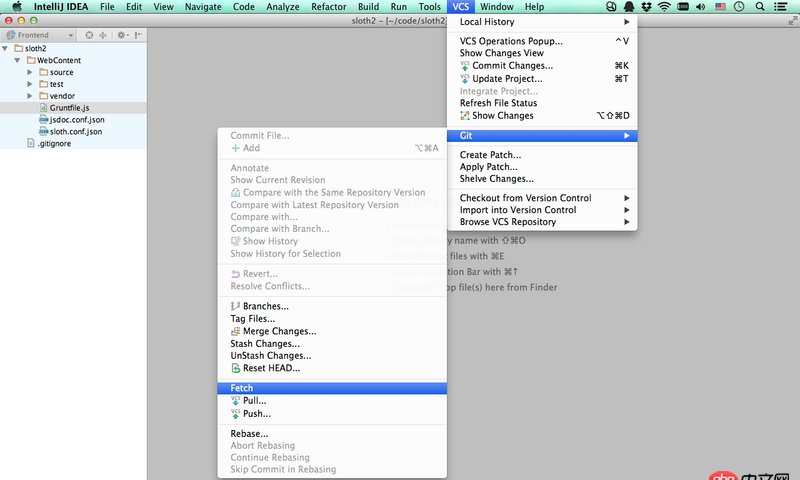800x480 pixels.
Task: Choose Create Patch
Action: click(x=542, y=155)
